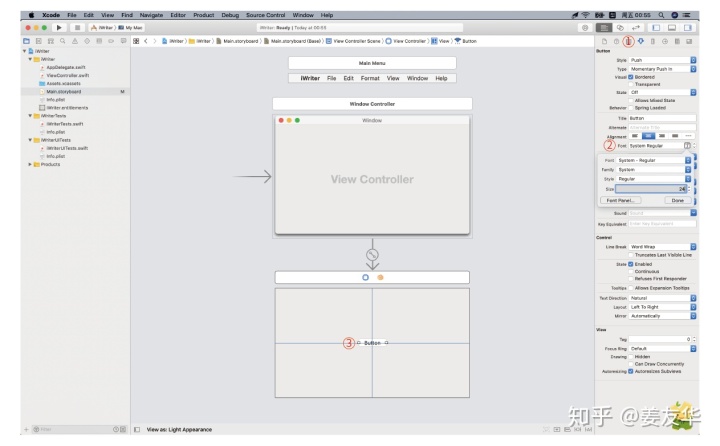This screenshot has width=720, height=446.
Task: Show the File inspector tab
Action: point(604,41)
